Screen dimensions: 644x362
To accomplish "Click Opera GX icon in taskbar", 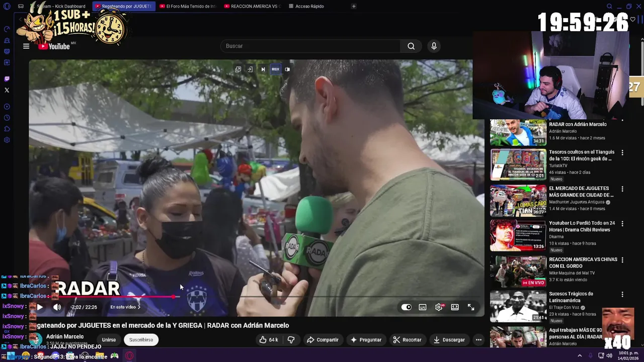I will tap(129, 356).
